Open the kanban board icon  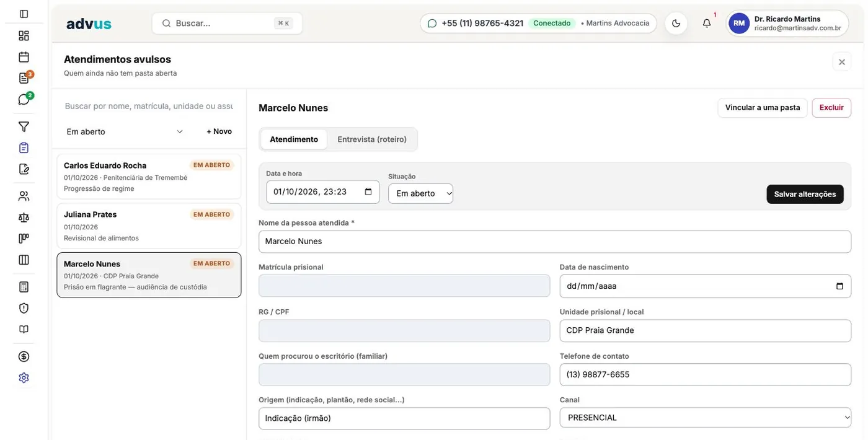(24, 239)
